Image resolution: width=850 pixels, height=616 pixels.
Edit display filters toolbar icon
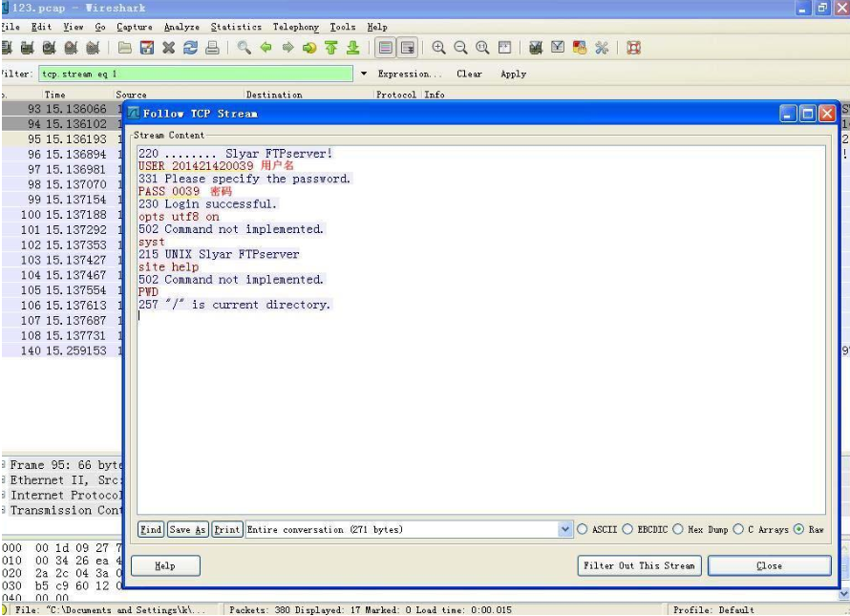558,48
